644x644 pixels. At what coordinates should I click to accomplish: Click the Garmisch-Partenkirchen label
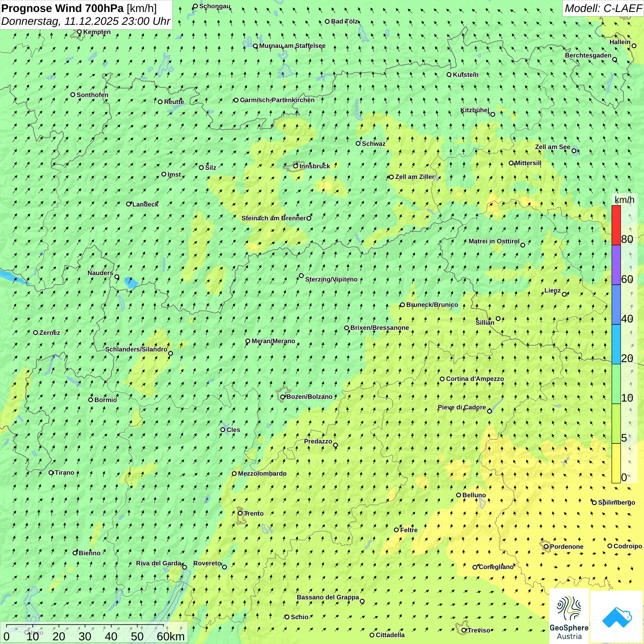click(x=277, y=100)
